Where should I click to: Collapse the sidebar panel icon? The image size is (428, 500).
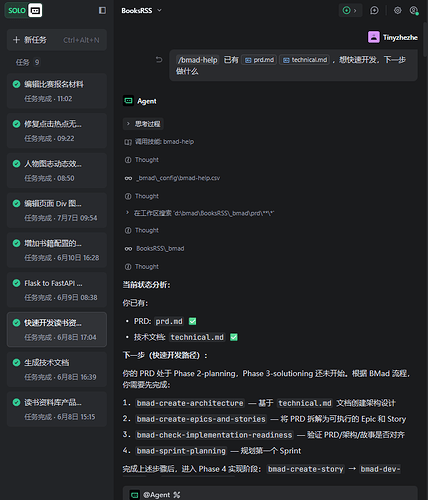point(102,11)
